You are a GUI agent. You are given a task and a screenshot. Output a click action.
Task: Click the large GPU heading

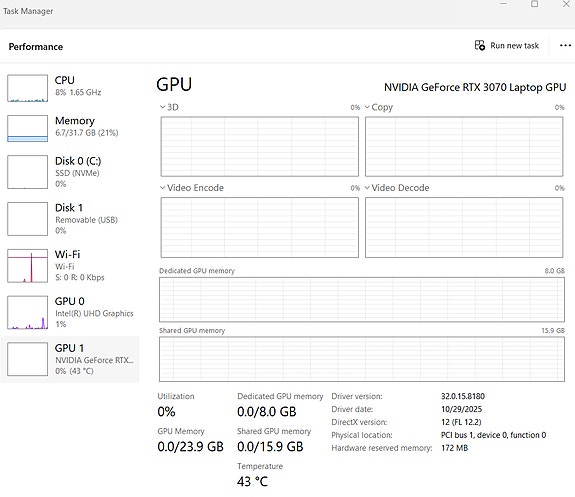(174, 84)
